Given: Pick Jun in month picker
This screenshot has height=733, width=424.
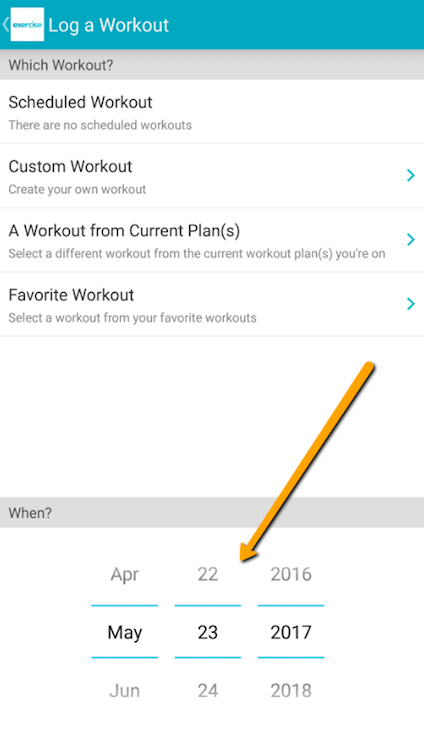Looking at the screenshot, I should [x=124, y=690].
